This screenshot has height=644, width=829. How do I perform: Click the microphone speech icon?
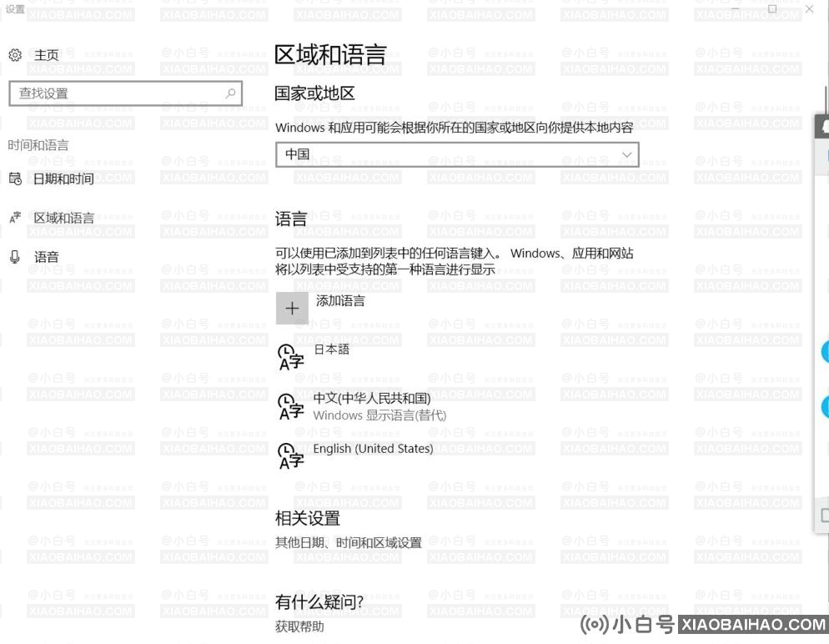tap(15, 257)
